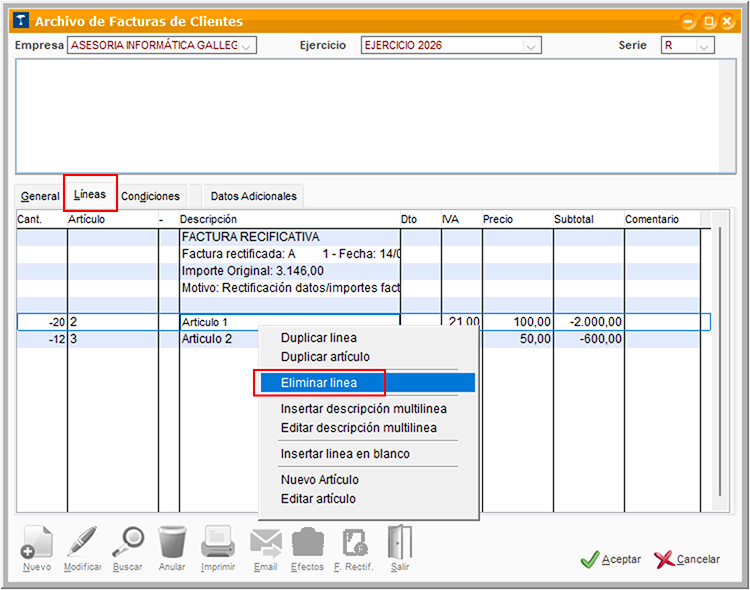Open the Empresa dropdown list
750x590 pixels.
(x=246, y=45)
